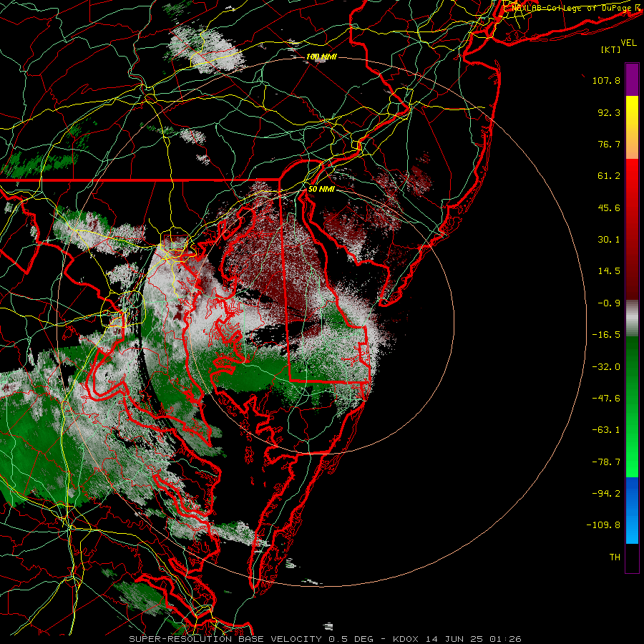Select the -47.6 legend value

pos(606,399)
